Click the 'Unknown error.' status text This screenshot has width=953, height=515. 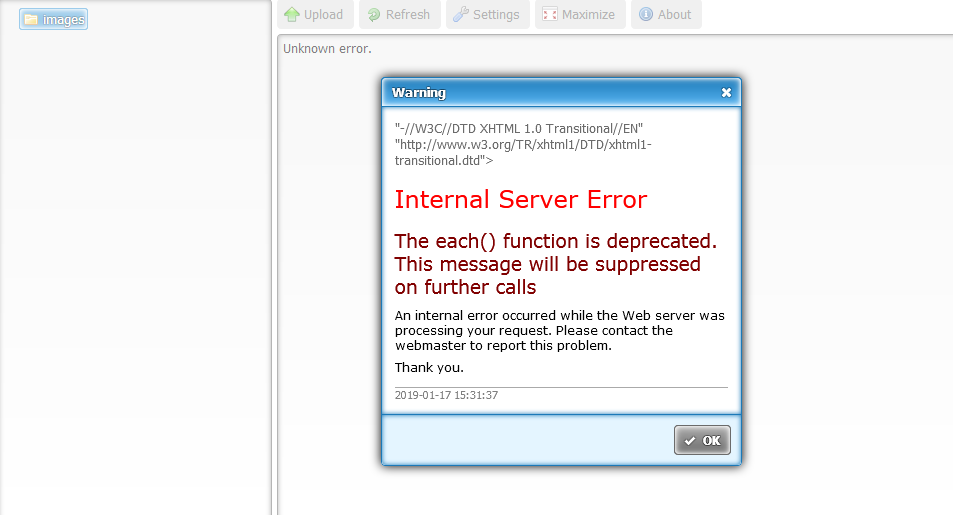(327, 49)
